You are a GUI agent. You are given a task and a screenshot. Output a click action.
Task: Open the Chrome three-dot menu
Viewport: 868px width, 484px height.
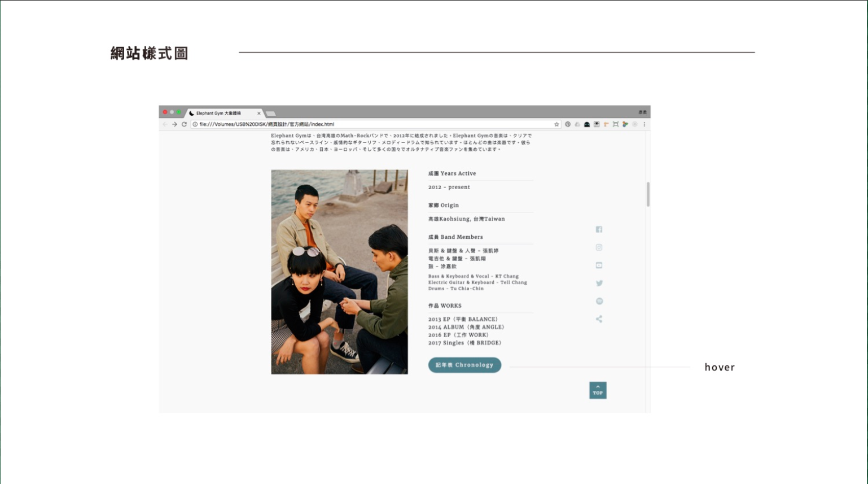pos(644,124)
